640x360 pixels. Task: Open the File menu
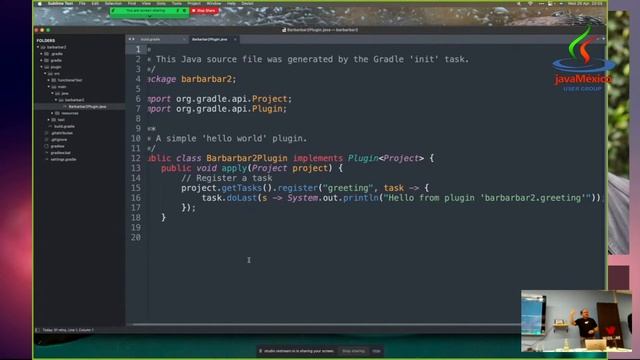coord(82,3)
